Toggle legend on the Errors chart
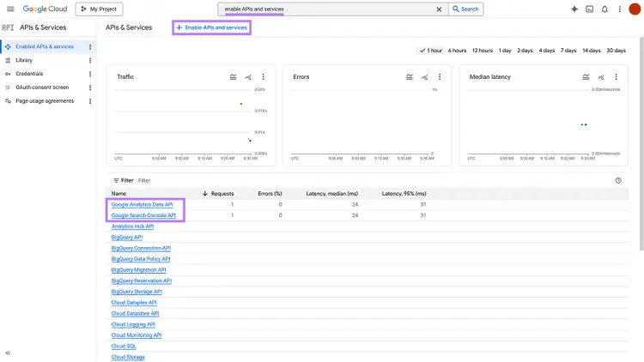The width and height of the screenshot is (644, 362). click(x=410, y=76)
